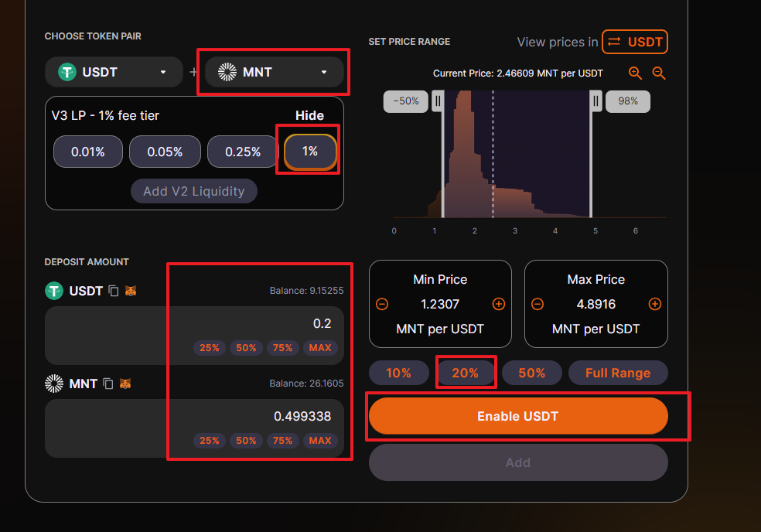Set MNT deposit to 25% of balance

click(209, 440)
